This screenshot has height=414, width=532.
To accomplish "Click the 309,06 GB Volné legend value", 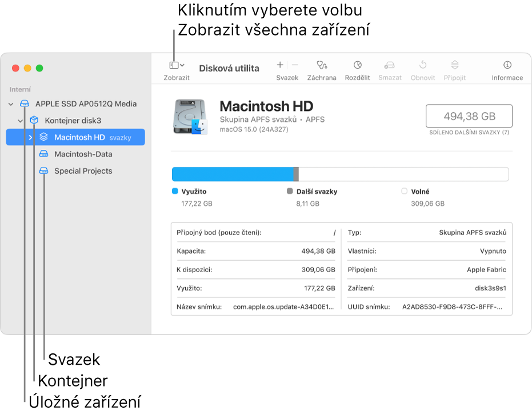I will tap(427, 204).
